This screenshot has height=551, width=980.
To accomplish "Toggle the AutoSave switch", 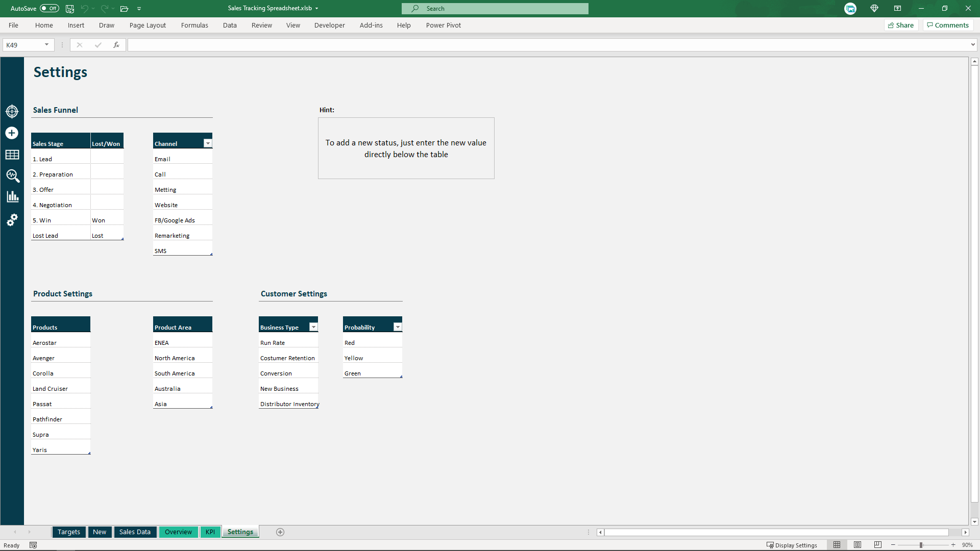I will coord(50,9).
